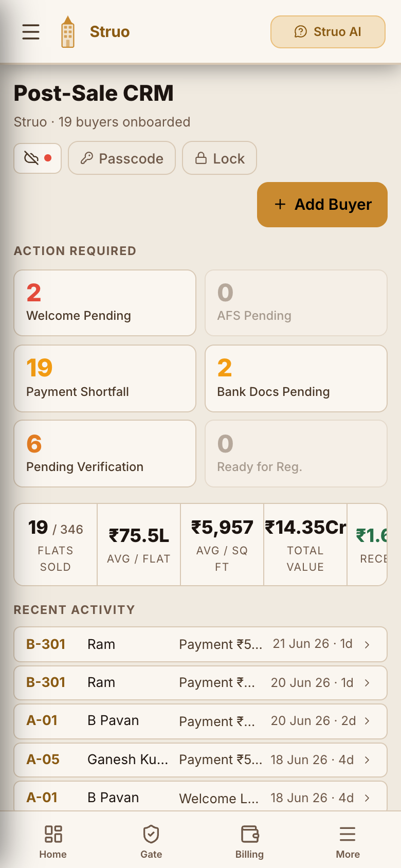Toggle the hide-values eye icon

[38, 158]
